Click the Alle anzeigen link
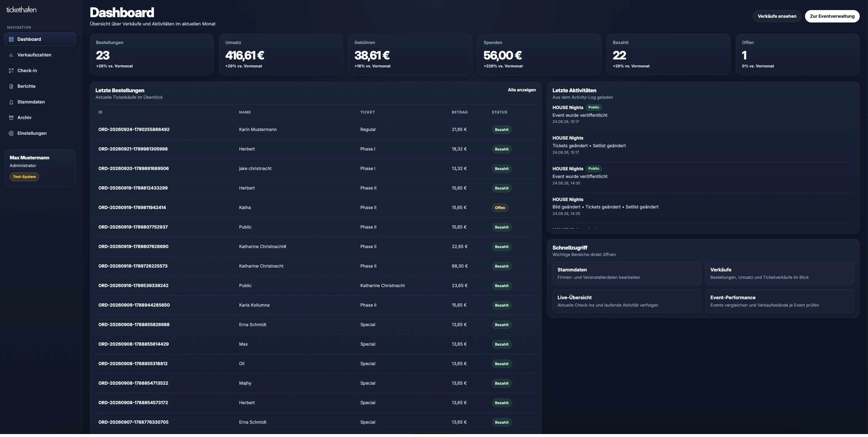 coord(522,90)
